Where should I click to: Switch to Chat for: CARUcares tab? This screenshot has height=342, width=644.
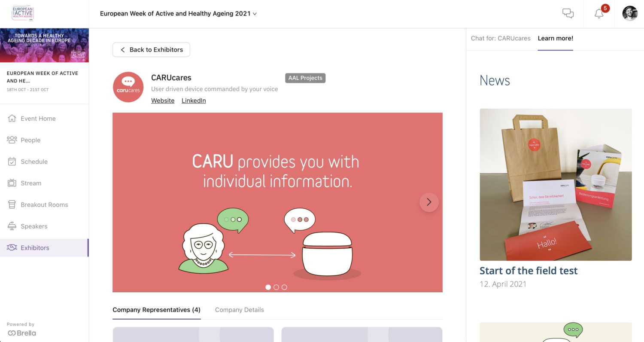tap(501, 38)
